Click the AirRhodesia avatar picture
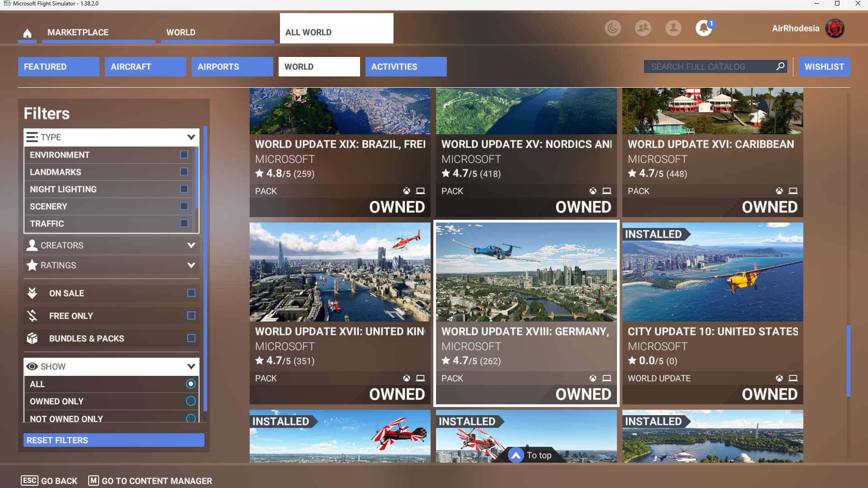Screen dimensions: 868x488 click(x=835, y=28)
